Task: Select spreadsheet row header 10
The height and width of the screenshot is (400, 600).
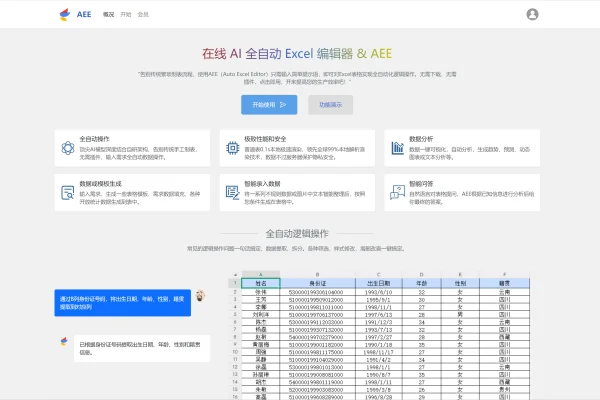Action: [235, 352]
